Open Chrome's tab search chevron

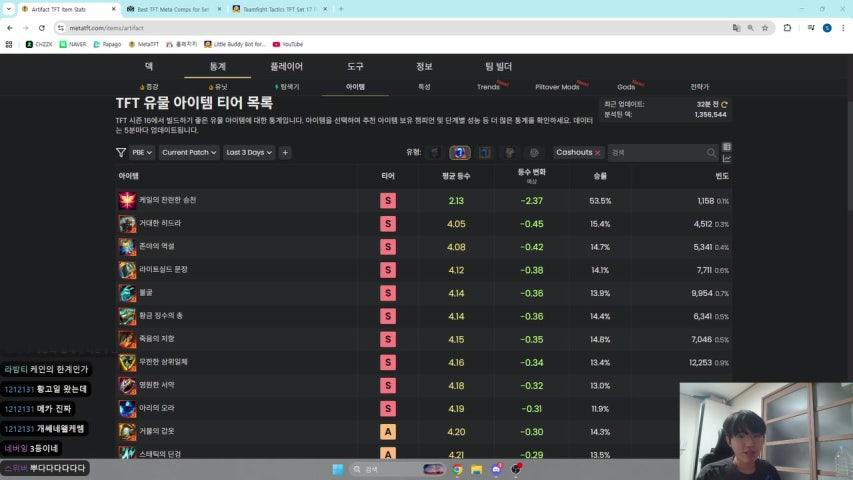coord(8,9)
